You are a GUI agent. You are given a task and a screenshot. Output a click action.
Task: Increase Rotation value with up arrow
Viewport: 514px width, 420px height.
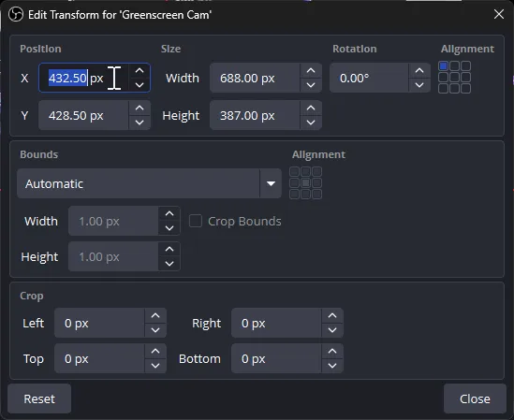tap(419, 70)
